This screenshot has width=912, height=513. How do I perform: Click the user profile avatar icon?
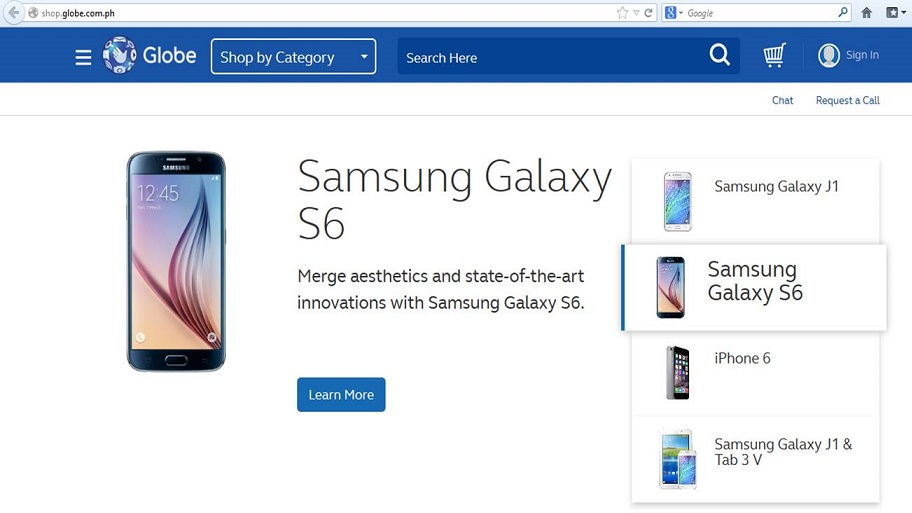(x=828, y=55)
